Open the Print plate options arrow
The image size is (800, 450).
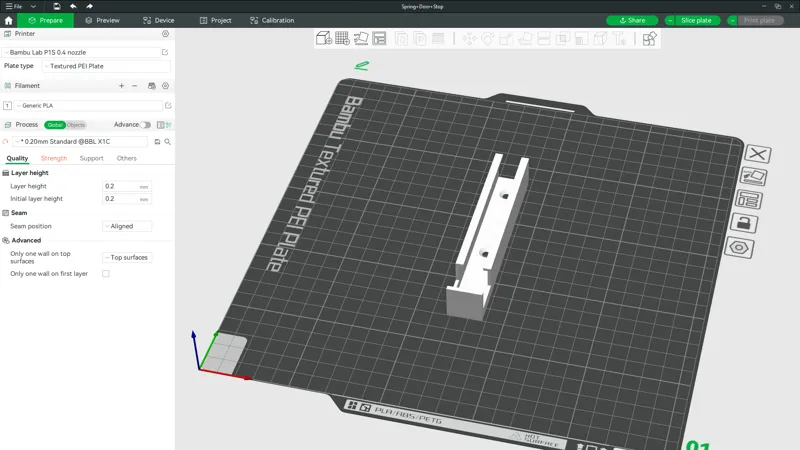tap(732, 20)
